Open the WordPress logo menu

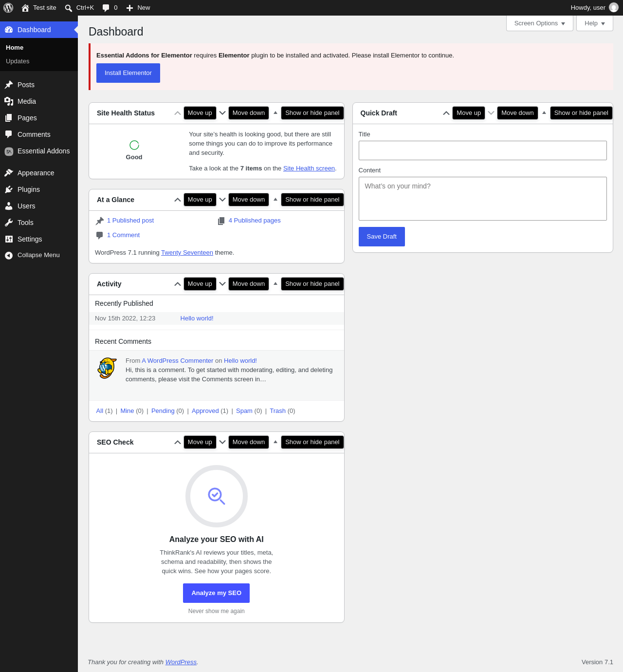[8, 8]
